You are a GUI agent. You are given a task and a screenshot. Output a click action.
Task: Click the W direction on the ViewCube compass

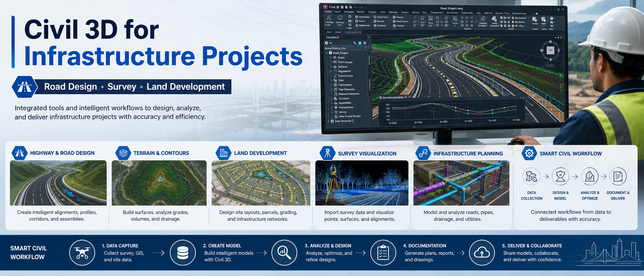click(x=542, y=50)
